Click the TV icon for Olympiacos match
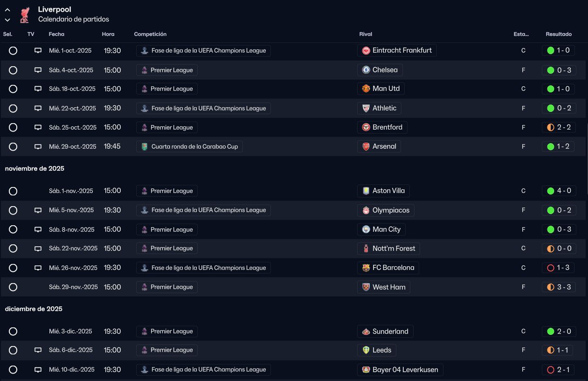 [38, 210]
